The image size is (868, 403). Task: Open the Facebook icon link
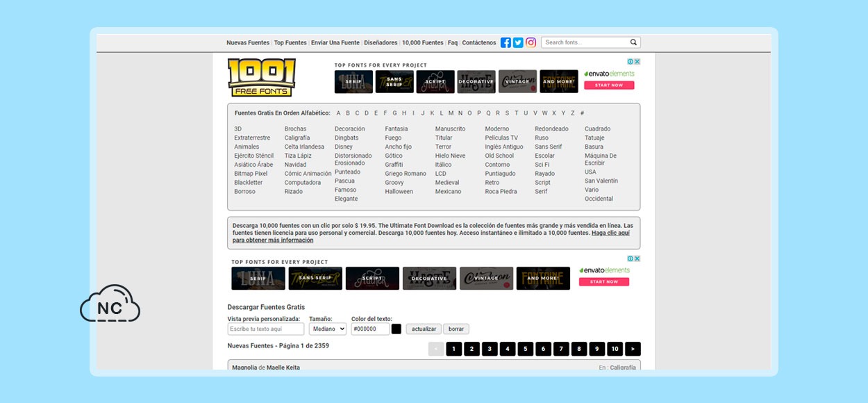506,42
